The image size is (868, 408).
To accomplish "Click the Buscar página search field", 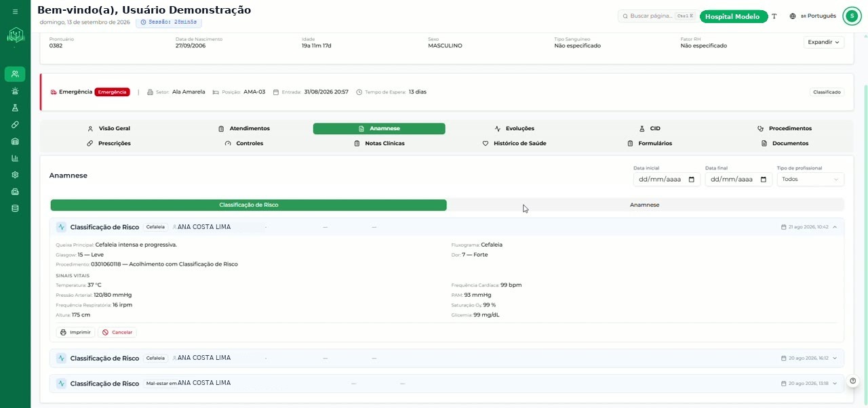I will [x=656, y=16].
